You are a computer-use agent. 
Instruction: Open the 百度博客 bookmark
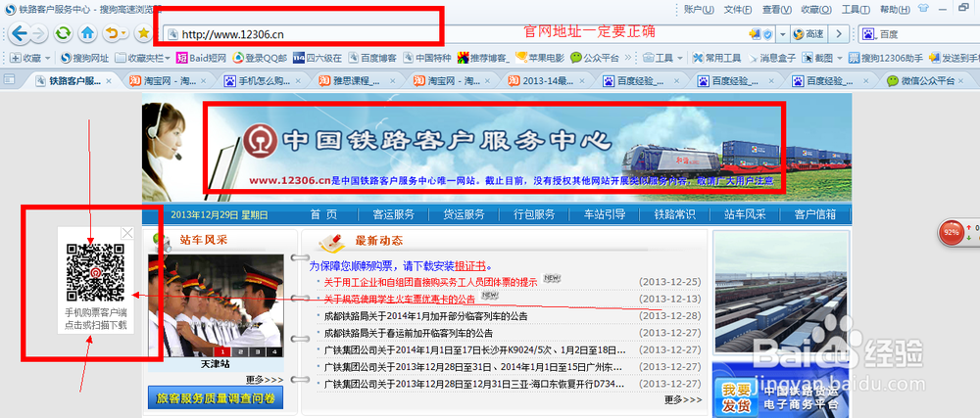pos(372,58)
